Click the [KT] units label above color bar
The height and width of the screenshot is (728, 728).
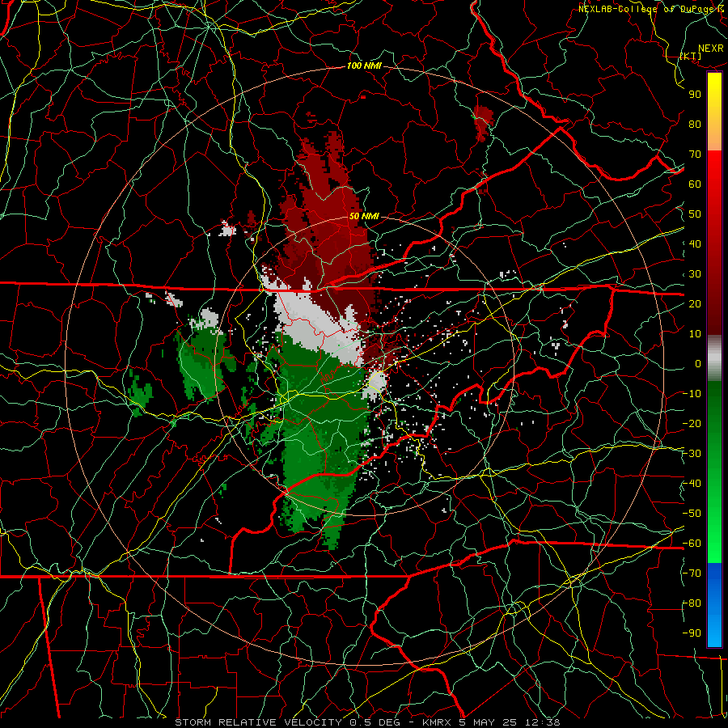691,56
